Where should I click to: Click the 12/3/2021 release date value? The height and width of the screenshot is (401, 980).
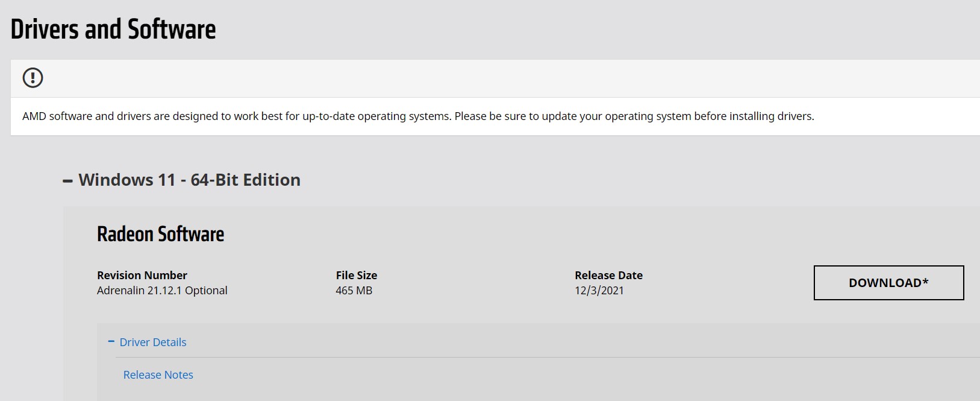[x=599, y=290]
